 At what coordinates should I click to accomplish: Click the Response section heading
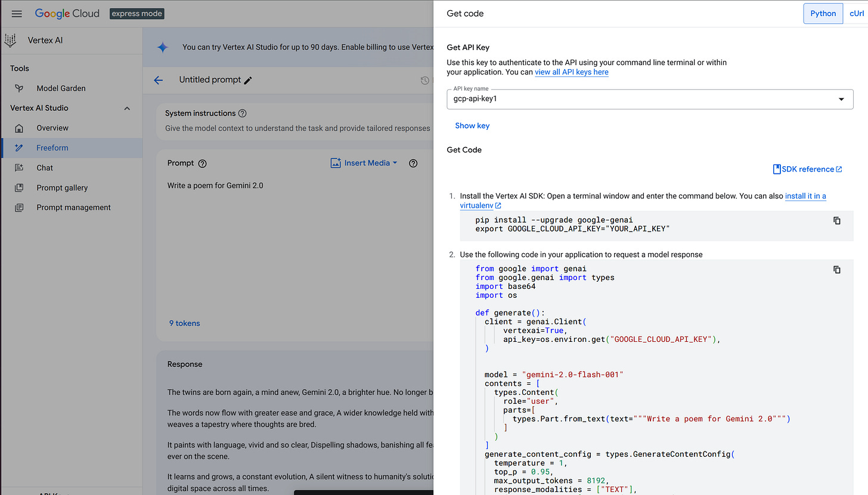tap(185, 364)
